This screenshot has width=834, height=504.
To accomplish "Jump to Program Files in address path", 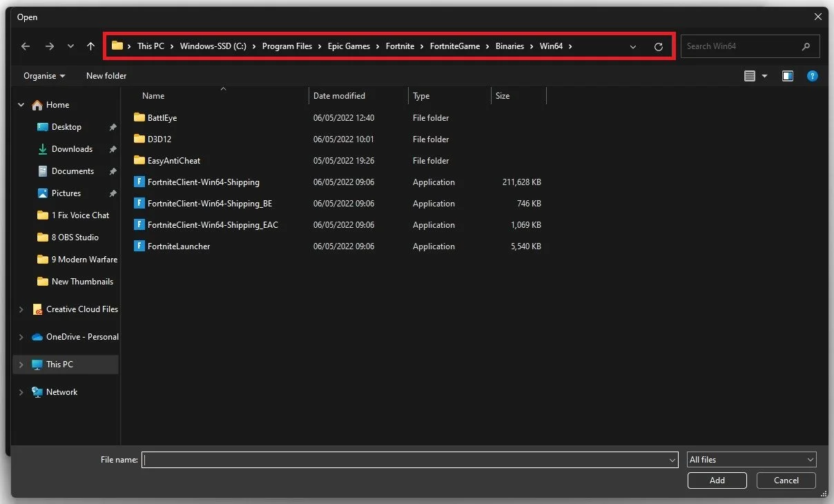I will [287, 46].
